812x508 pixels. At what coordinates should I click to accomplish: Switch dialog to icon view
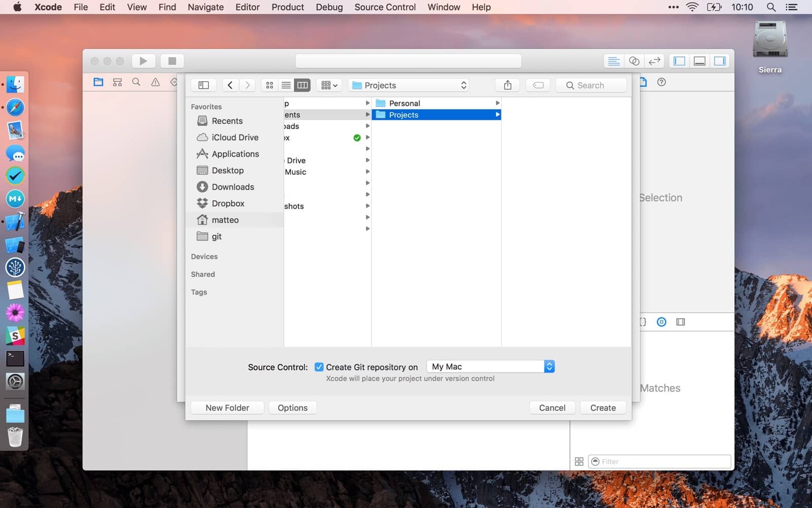pos(269,85)
